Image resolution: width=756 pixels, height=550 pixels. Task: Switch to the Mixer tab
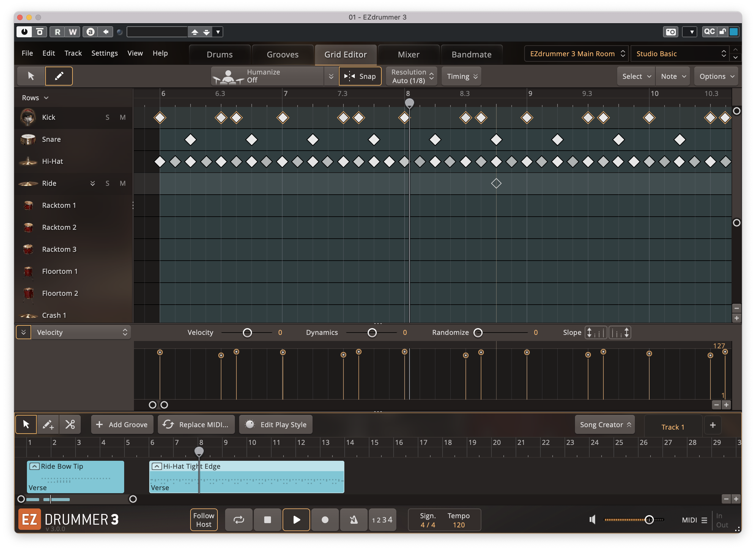tap(408, 54)
